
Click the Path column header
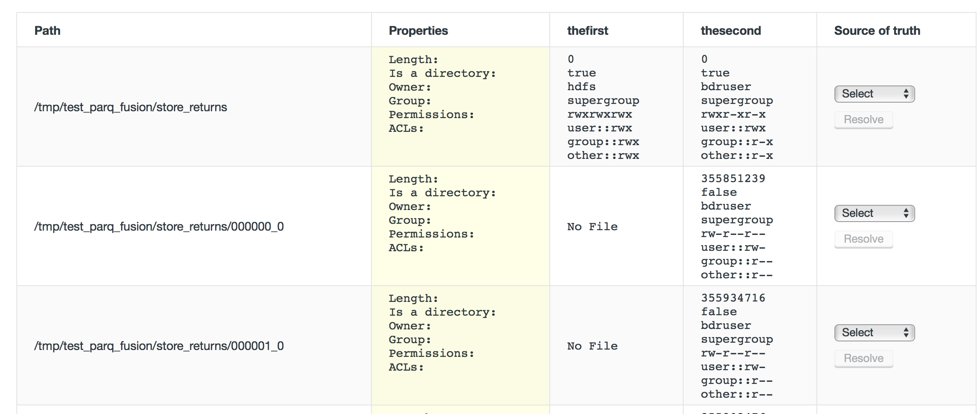pos(47,31)
